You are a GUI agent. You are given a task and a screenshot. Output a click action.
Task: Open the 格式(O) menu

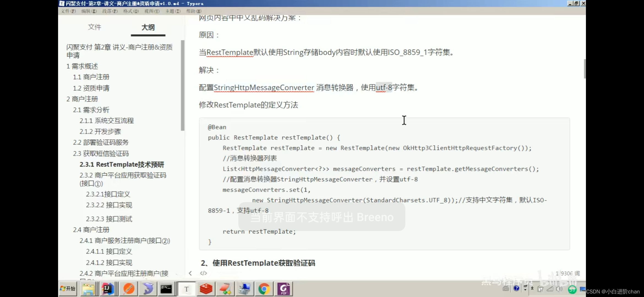[131, 11]
